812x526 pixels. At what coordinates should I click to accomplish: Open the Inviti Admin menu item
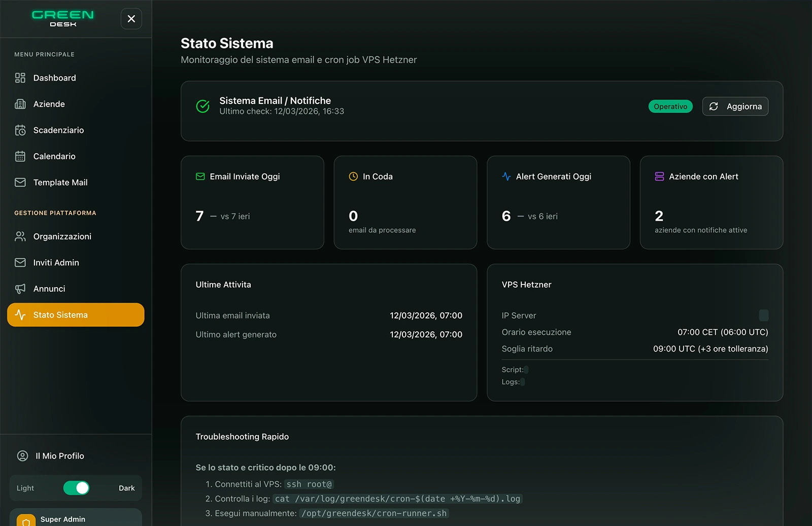coord(56,263)
